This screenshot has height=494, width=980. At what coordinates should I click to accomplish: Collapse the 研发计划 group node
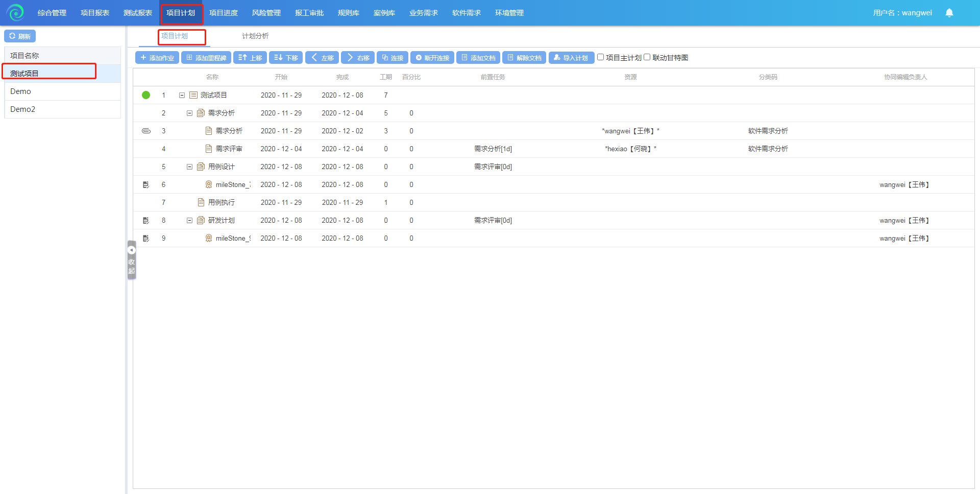point(189,220)
